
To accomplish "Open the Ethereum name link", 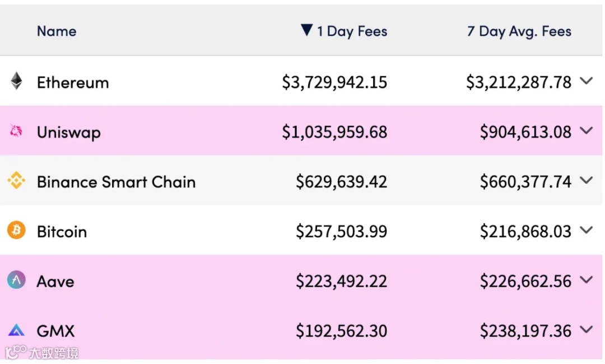I will [73, 83].
